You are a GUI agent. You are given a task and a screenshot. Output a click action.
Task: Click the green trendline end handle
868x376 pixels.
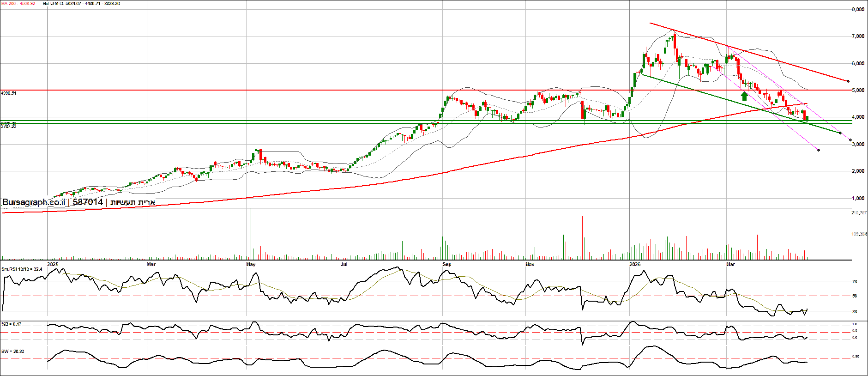pyautogui.click(x=840, y=133)
